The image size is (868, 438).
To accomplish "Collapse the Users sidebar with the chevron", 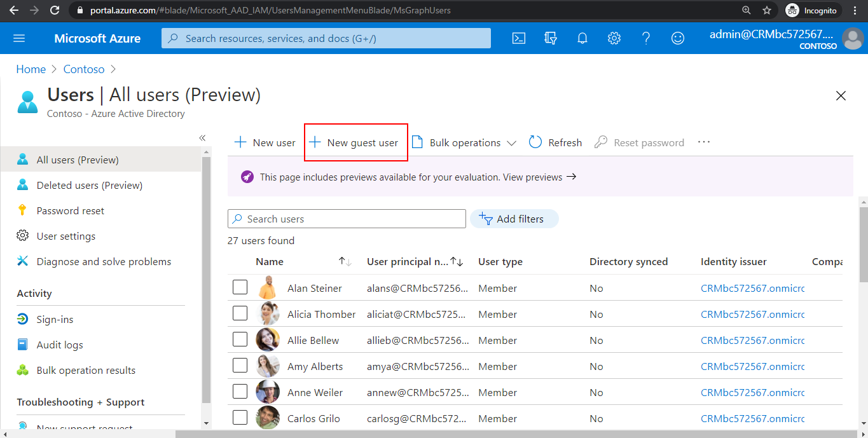I will (202, 137).
